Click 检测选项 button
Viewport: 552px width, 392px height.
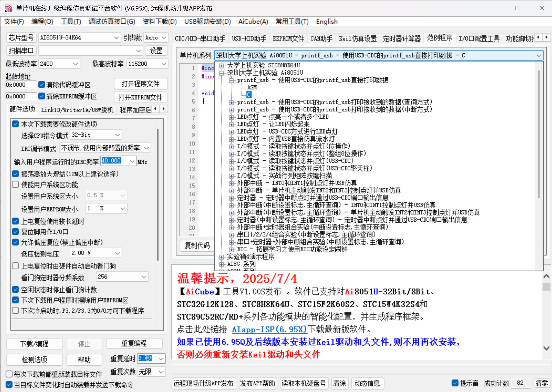(x=34, y=359)
